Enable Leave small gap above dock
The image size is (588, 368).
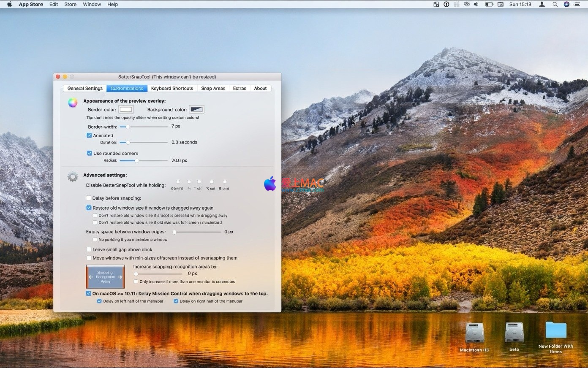tap(89, 249)
